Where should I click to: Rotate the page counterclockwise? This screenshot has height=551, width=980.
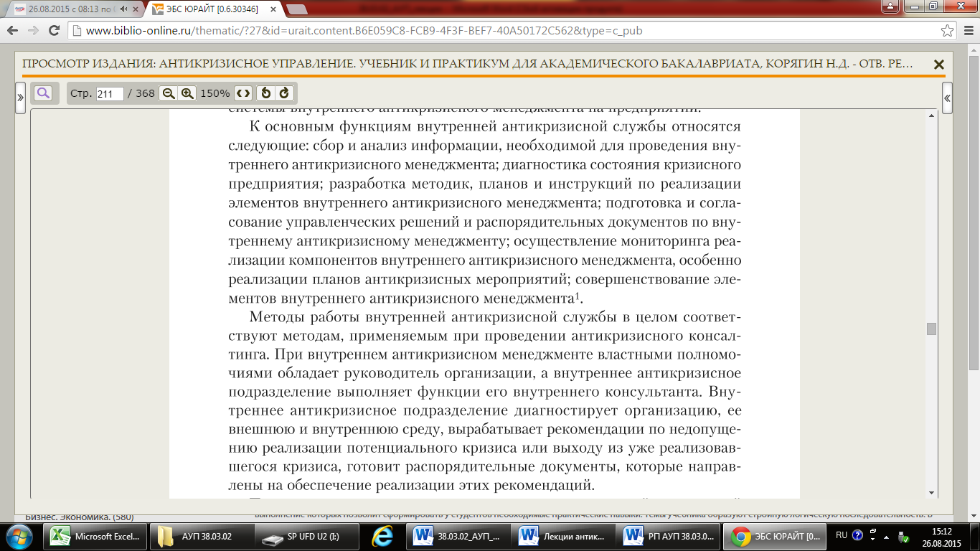(x=265, y=93)
